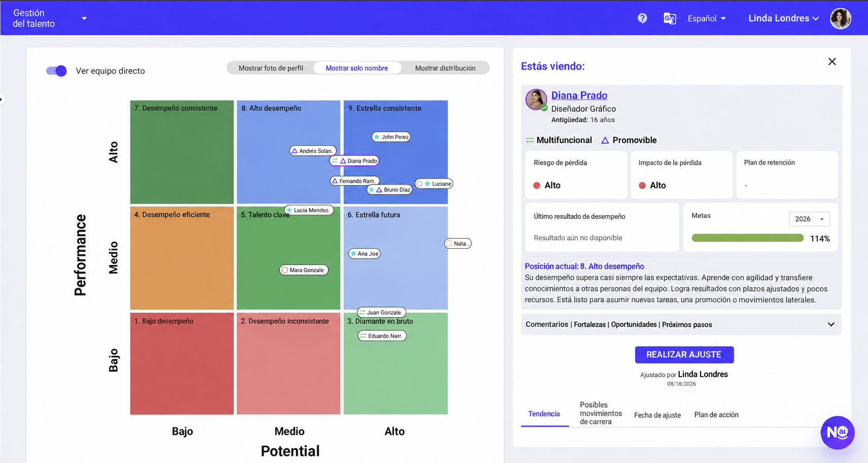Select John Perez chip on grid
The height and width of the screenshot is (463, 868).
coord(391,137)
